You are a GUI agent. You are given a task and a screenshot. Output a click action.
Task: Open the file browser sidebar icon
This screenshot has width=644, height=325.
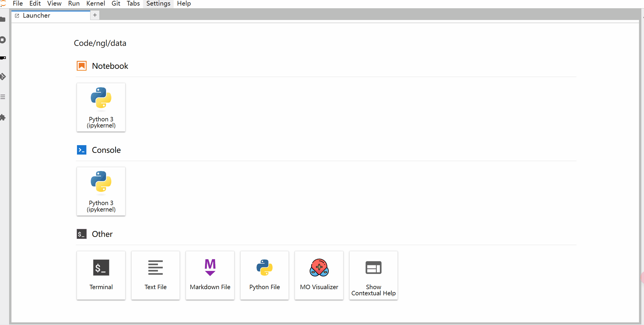pyautogui.click(x=3, y=19)
